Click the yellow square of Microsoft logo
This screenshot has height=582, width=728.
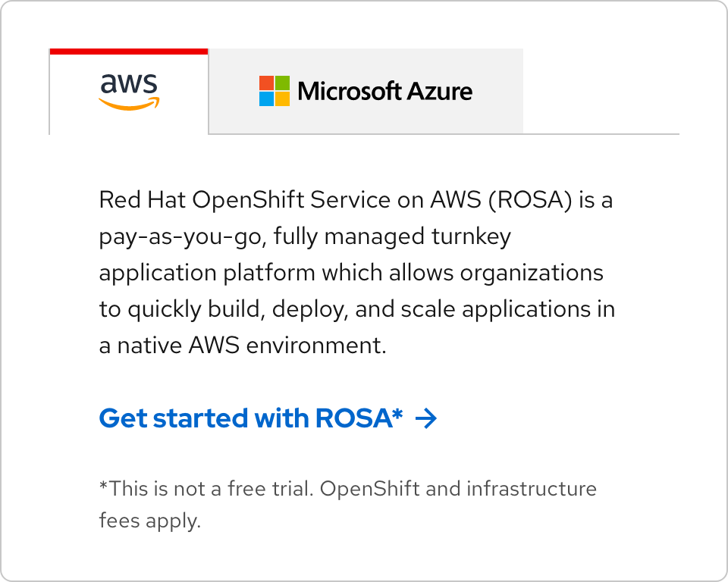282,99
